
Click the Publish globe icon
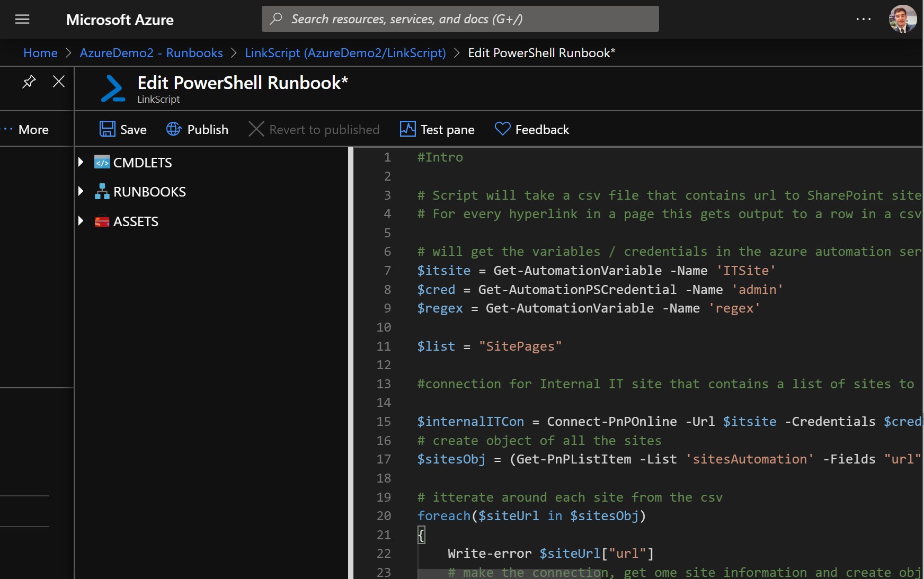point(174,129)
